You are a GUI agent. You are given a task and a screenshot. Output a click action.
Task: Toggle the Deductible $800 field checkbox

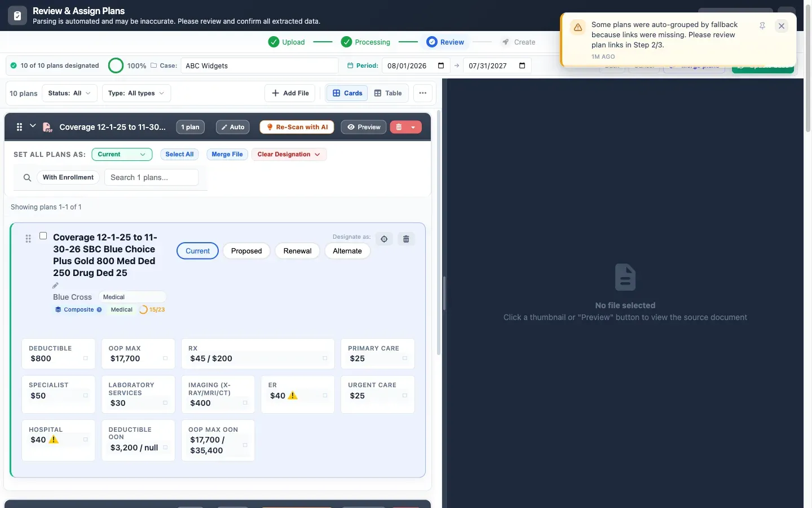click(x=86, y=358)
